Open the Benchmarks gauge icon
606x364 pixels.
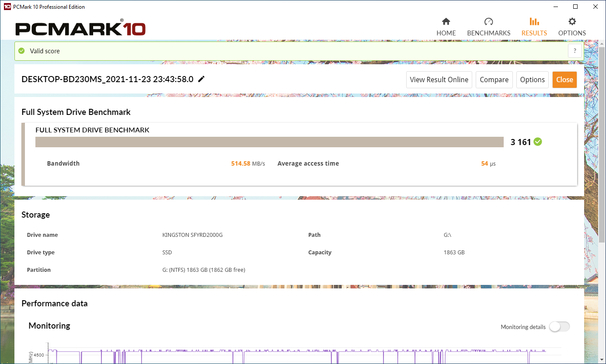pos(489,21)
